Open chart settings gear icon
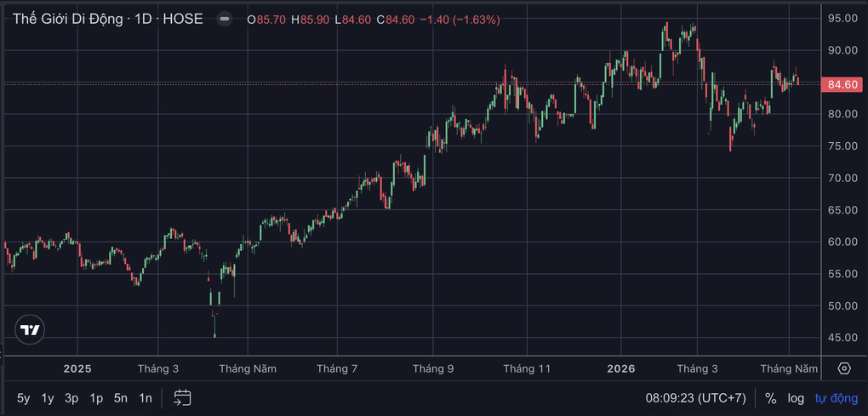868x416 pixels. click(x=844, y=368)
